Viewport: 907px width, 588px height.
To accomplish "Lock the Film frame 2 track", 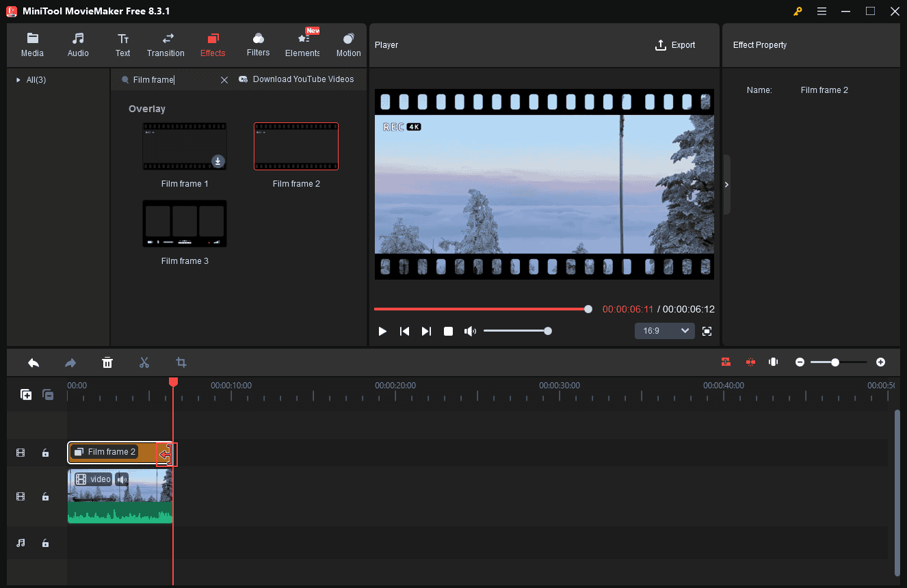I will [x=45, y=453].
